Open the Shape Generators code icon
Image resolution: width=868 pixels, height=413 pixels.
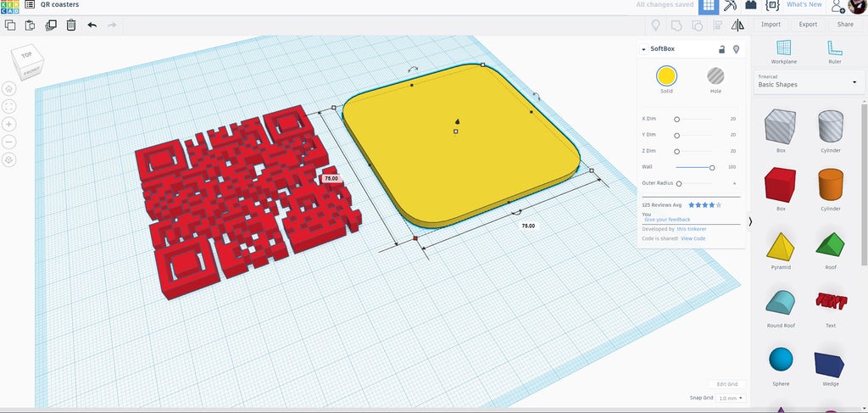coord(772,5)
